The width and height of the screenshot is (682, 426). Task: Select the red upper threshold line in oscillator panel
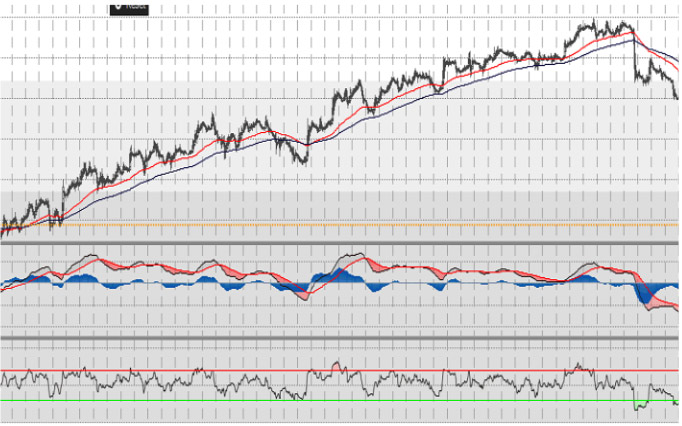click(x=339, y=371)
